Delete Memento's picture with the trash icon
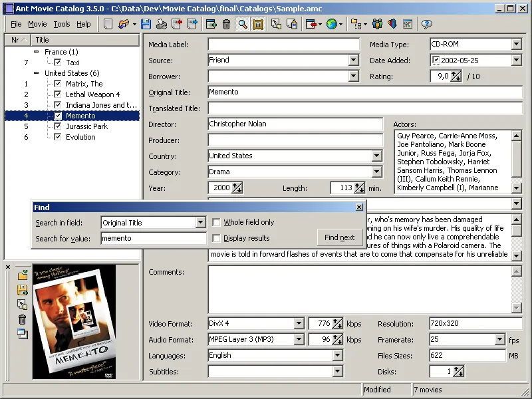This screenshot has width=532, height=399. [22, 319]
